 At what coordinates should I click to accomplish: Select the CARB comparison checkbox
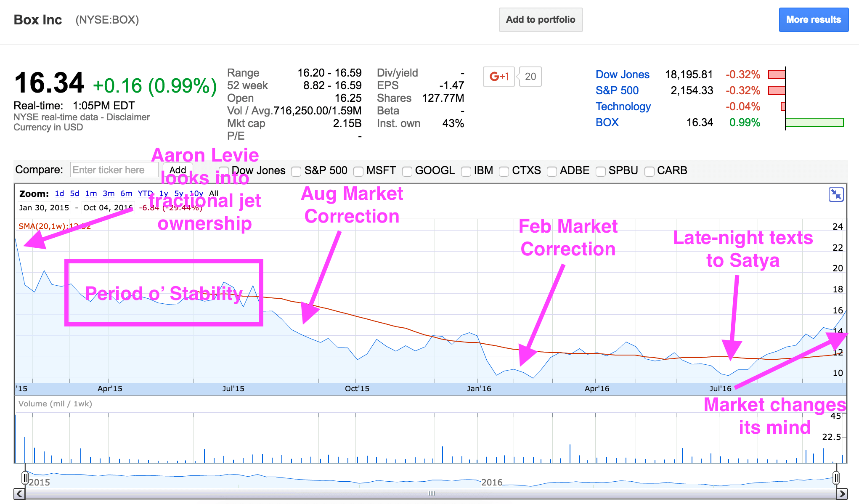[x=650, y=171]
